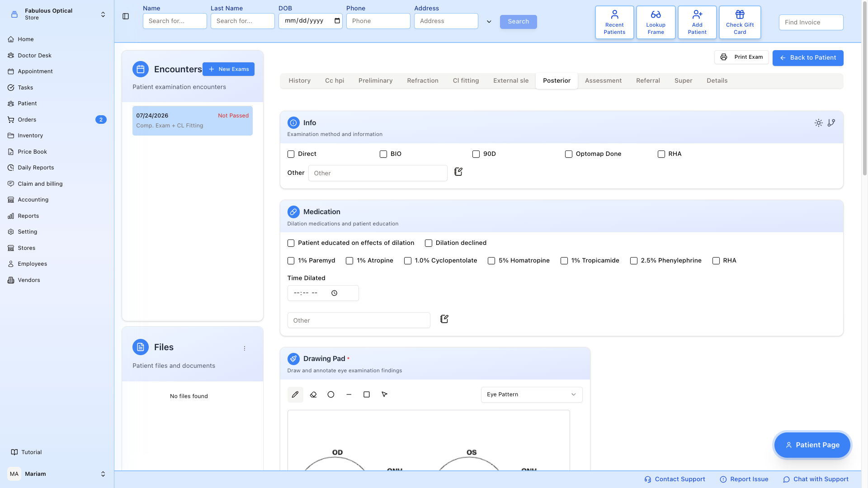This screenshot has height=488, width=868.
Task: Select the pencil drawing tool
Action: 295,394
